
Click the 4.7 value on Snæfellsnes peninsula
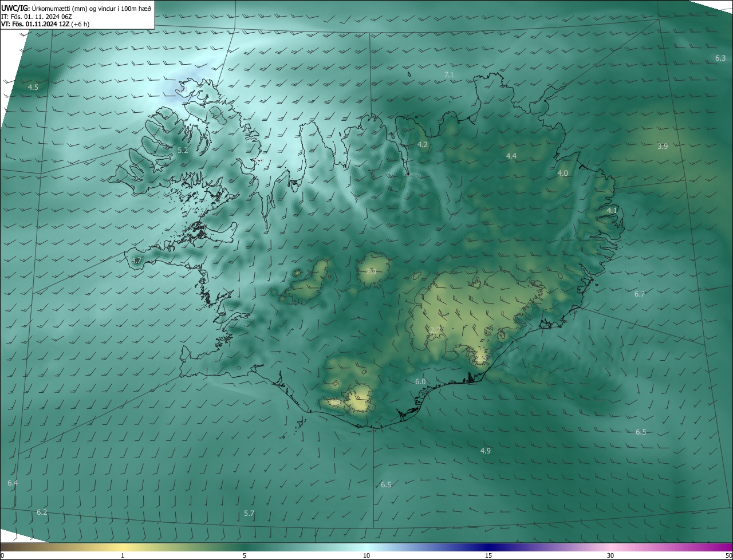(x=136, y=260)
